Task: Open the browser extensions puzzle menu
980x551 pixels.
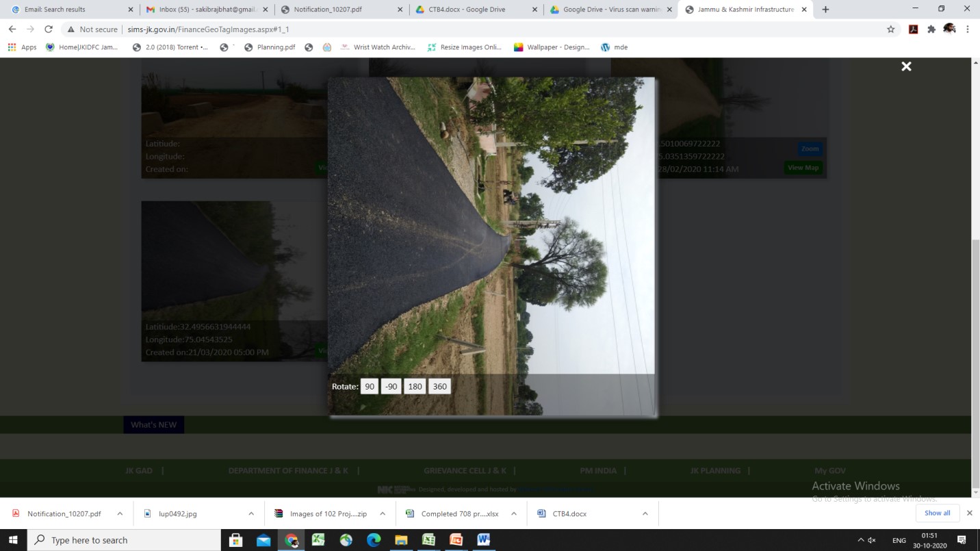Action: (x=931, y=29)
